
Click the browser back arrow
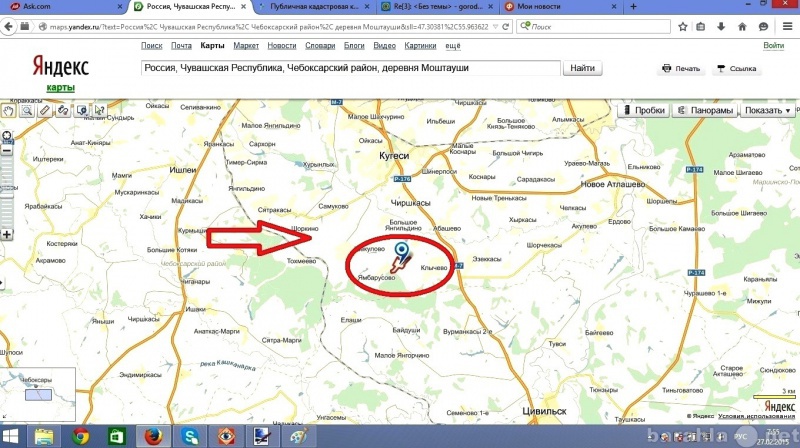pyautogui.click(x=8, y=27)
